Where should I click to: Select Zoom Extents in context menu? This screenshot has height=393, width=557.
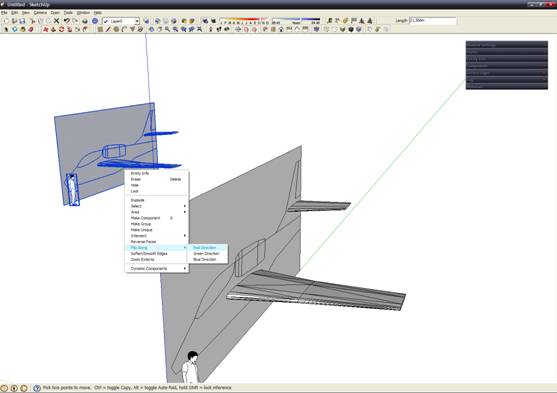coord(157,260)
